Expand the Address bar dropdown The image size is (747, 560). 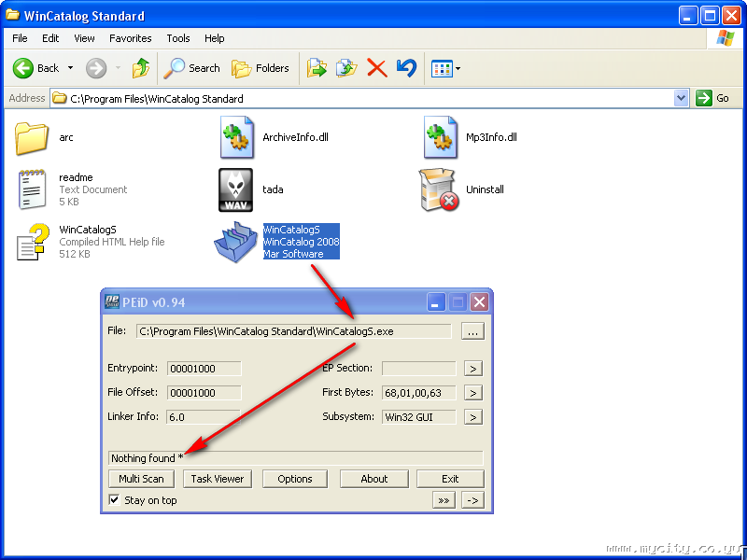click(x=682, y=98)
